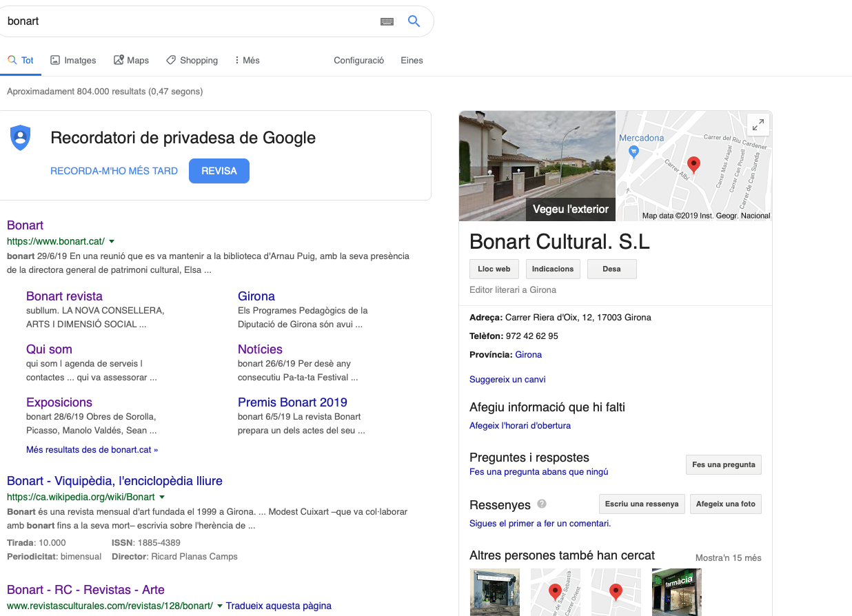Screen dimensions: 852x616
Task: Open the Premis Bonart 2019 link
Action: 292,402
